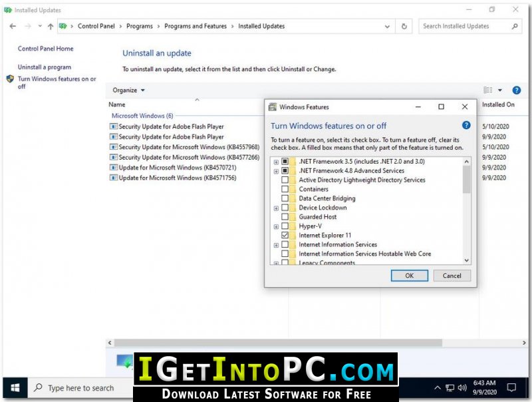
Task: Go up one level with Up arrow
Action: click(51, 26)
